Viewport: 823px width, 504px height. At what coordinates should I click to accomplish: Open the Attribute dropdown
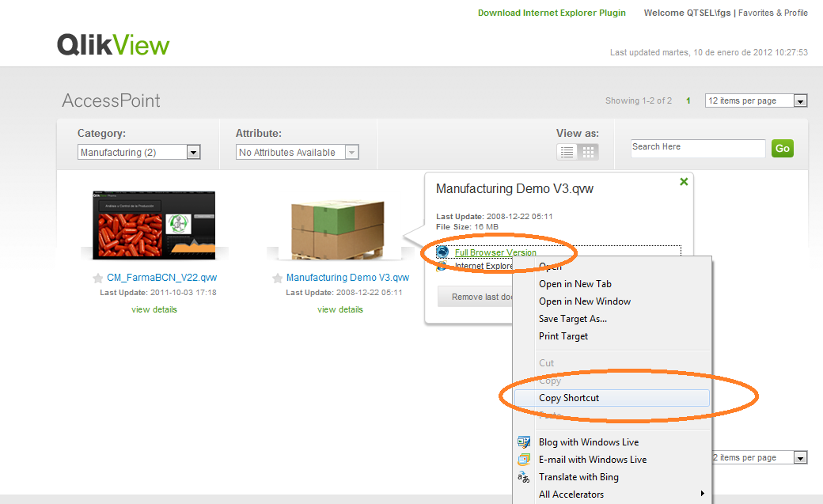297,152
